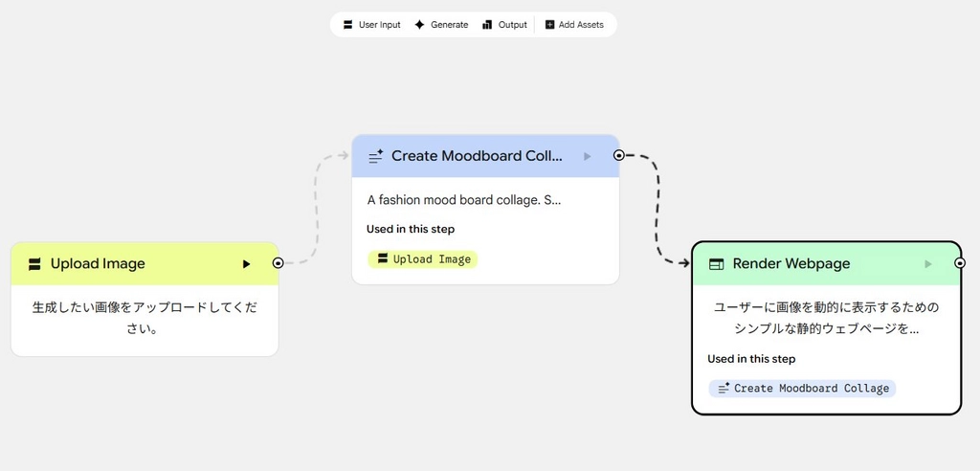The height and width of the screenshot is (471, 980).
Task: Edit the fashion mood board prompt text
Action: tap(464, 200)
